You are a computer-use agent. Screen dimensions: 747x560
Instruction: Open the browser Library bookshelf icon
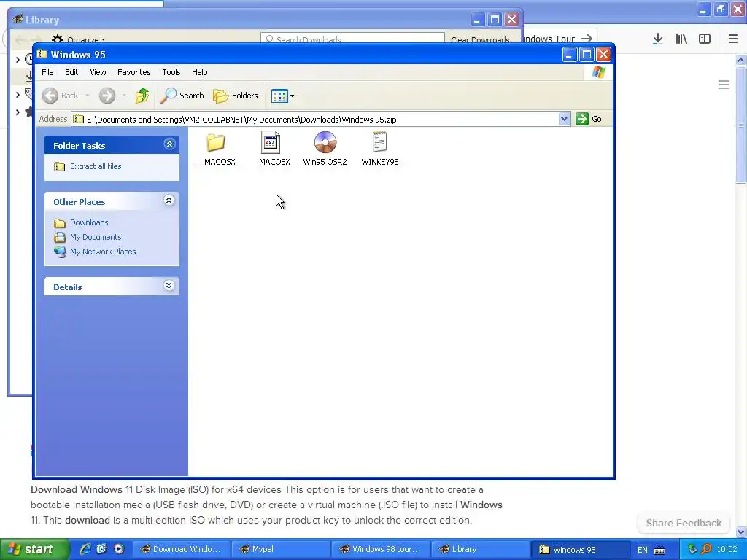[x=681, y=39]
